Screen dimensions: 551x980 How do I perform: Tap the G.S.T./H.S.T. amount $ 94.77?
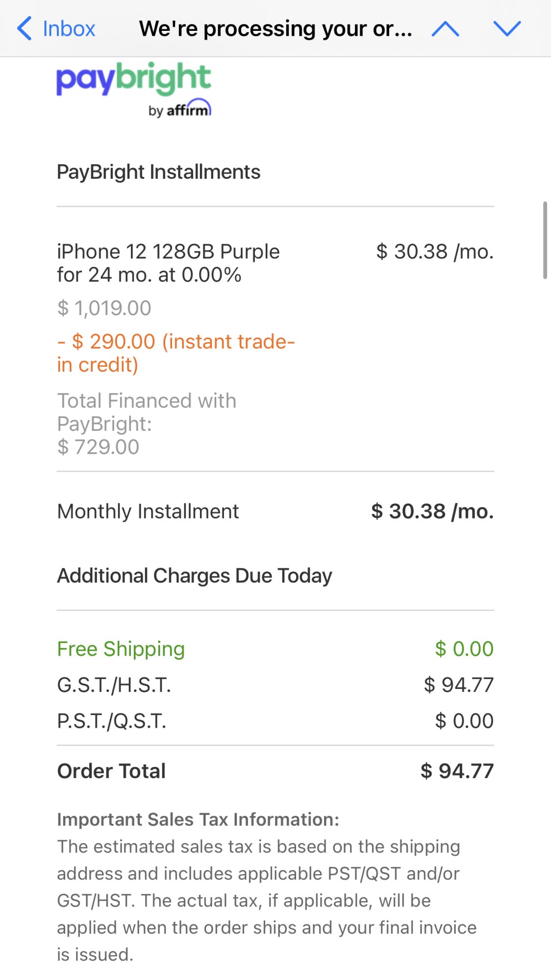pos(458,685)
